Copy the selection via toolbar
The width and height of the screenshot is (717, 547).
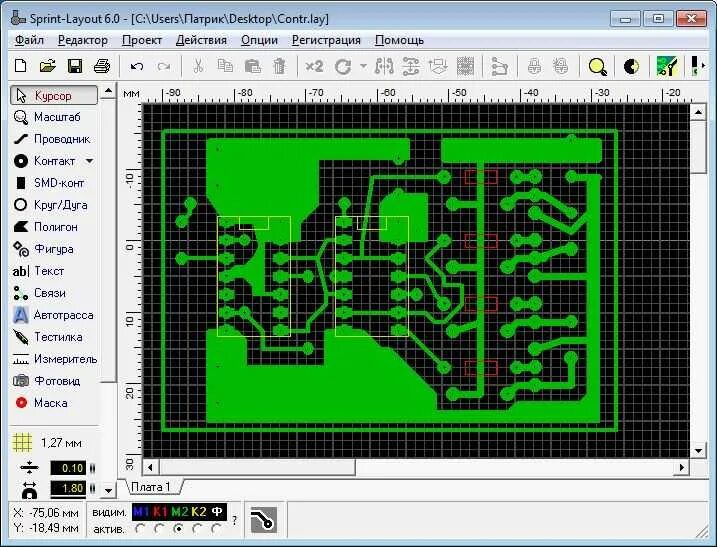[x=225, y=66]
